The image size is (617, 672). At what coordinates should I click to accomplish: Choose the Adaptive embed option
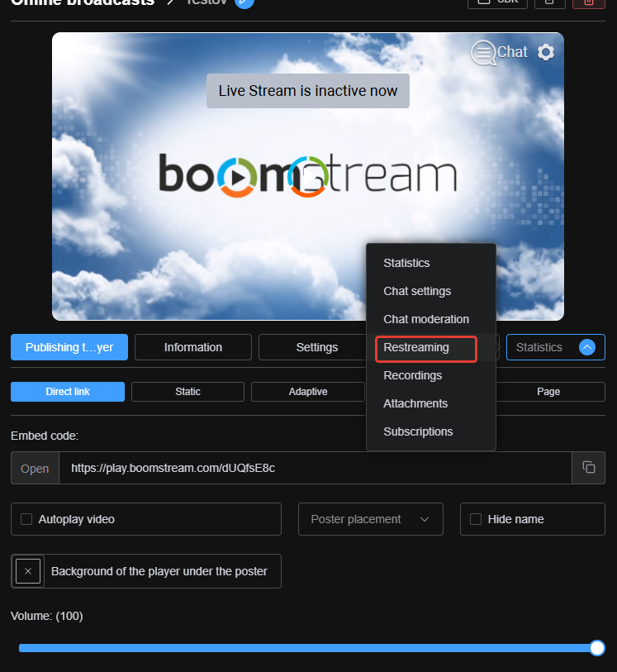coord(308,392)
